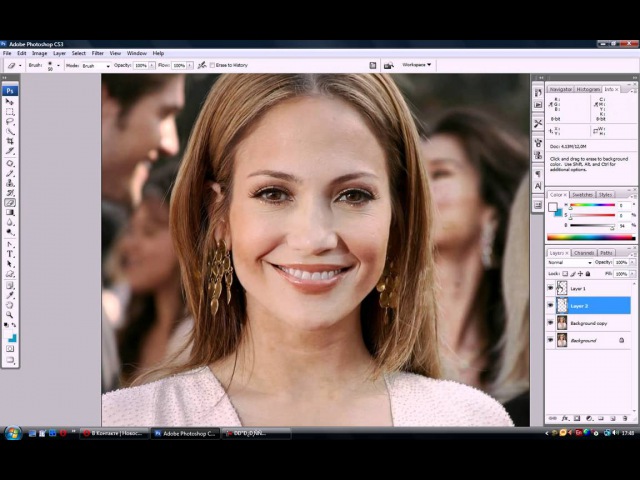The height and width of the screenshot is (480, 640).
Task: Select the Lasso tool
Action: click(x=10, y=121)
